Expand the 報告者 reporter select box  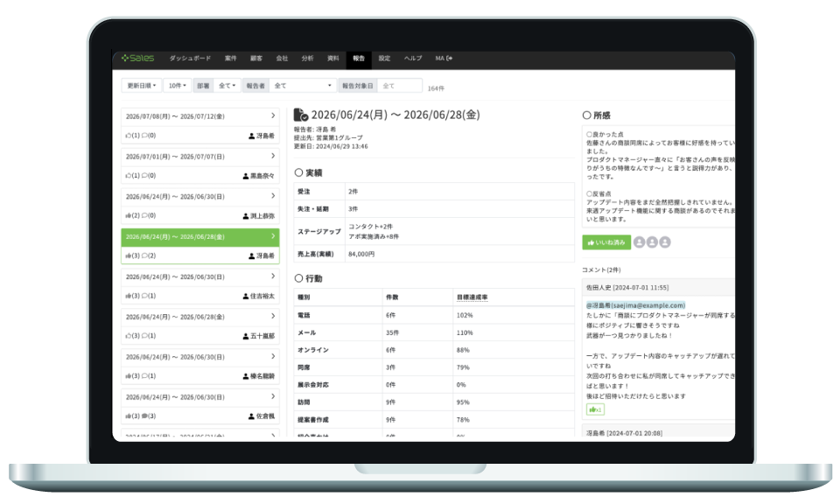point(302,86)
